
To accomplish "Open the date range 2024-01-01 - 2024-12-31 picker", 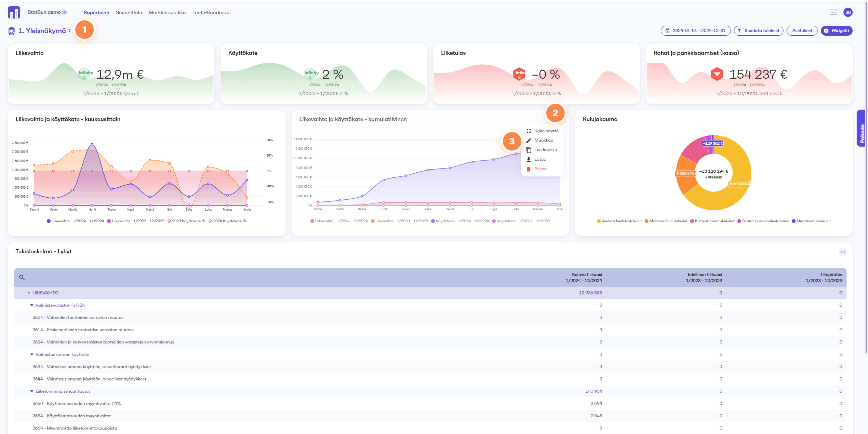I will tap(695, 31).
